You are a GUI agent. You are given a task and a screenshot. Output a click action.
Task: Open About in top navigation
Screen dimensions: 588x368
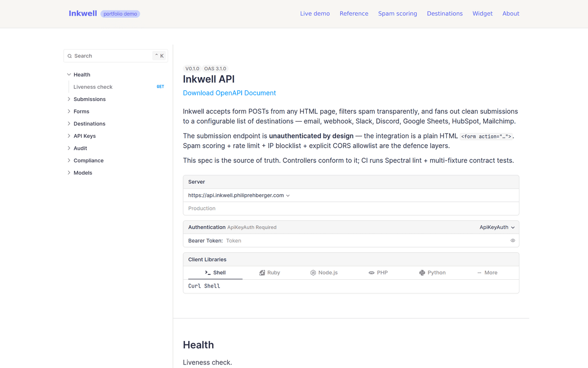511,14
